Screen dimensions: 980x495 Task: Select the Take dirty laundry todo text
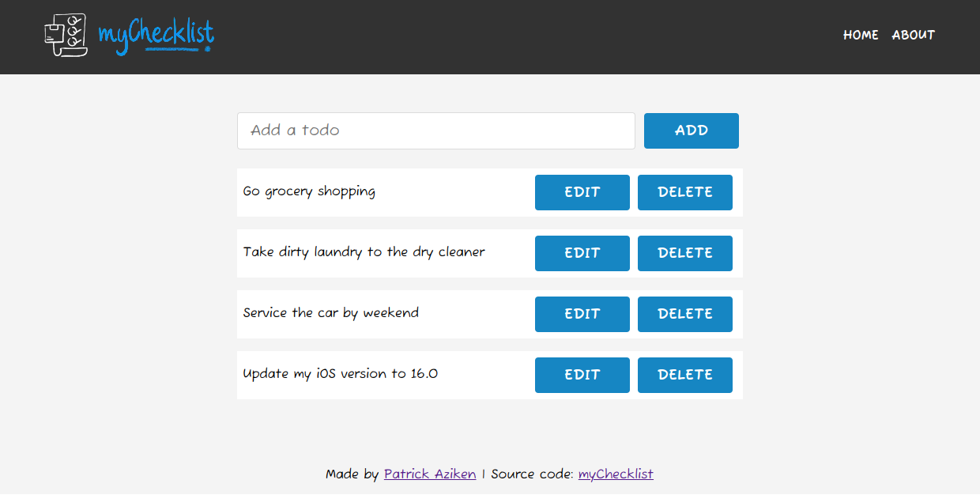tap(364, 252)
